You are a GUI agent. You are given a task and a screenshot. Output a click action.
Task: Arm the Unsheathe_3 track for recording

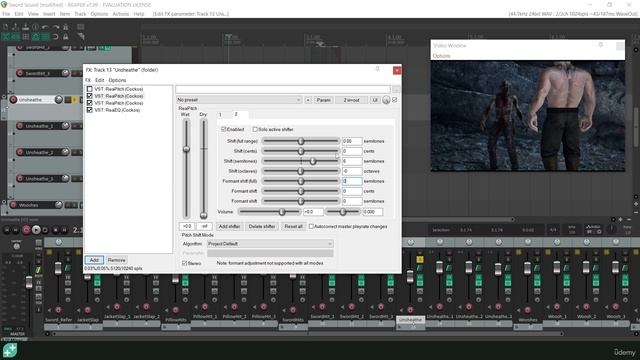[x=20, y=179]
